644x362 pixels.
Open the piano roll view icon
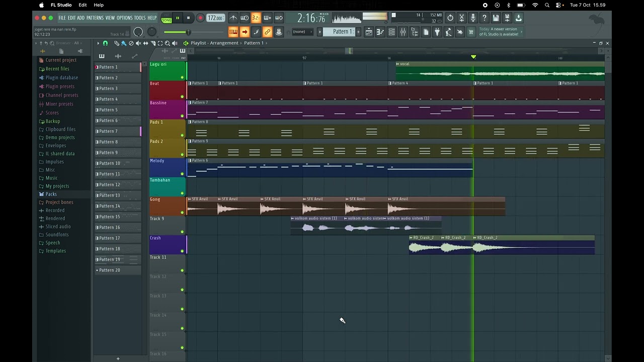click(x=380, y=32)
